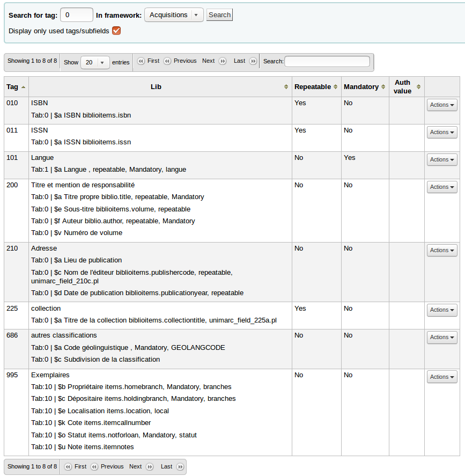Open Actions menu for tag 200

click(442, 187)
